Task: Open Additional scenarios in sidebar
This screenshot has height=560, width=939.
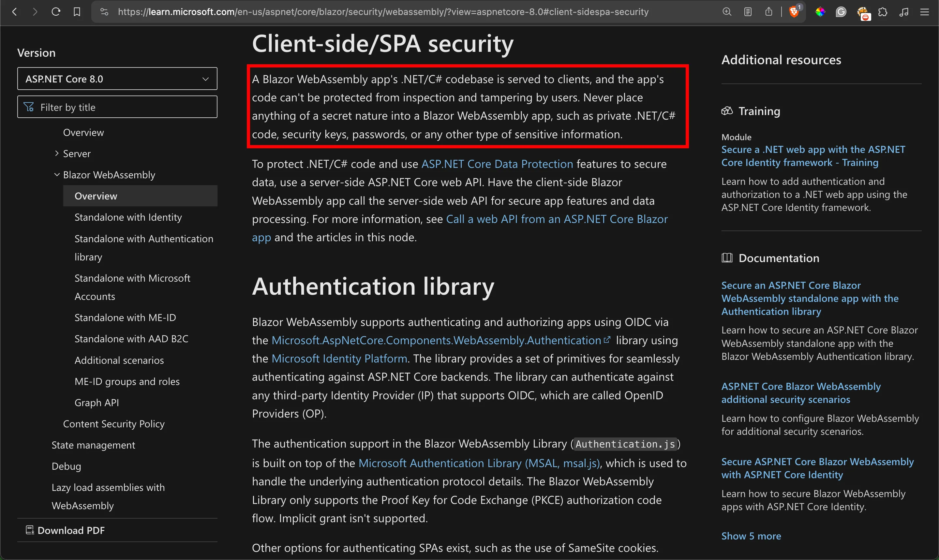Action: tap(119, 360)
